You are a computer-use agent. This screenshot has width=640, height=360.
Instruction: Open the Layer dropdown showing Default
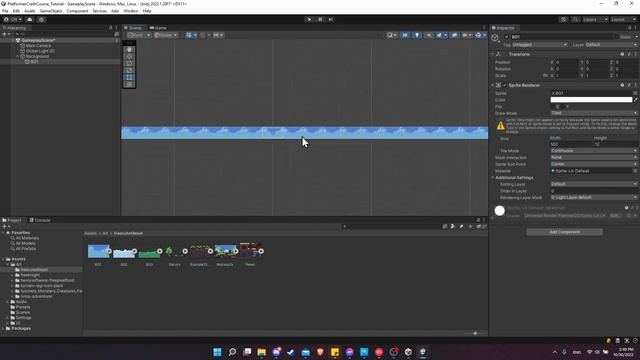(x=611, y=45)
